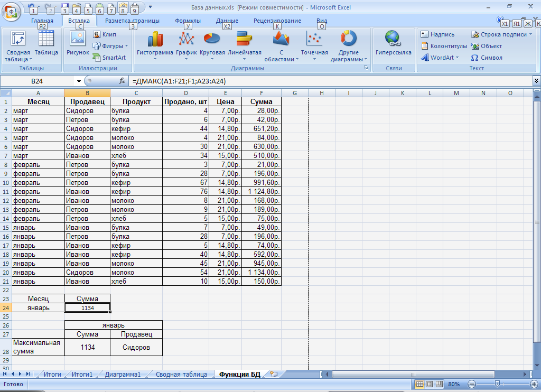Switch to the Итоги sheet
The width and height of the screenshot is (541, 392).
tap(52, 375)
